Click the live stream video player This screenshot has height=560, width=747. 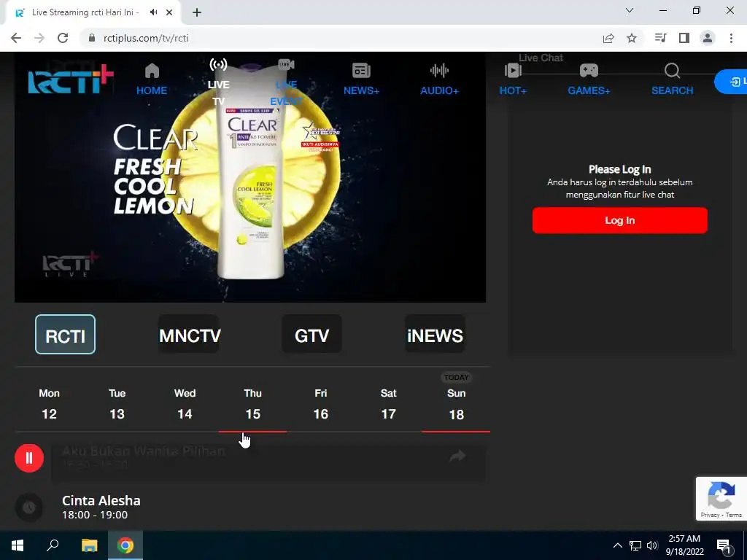(250, 177)
